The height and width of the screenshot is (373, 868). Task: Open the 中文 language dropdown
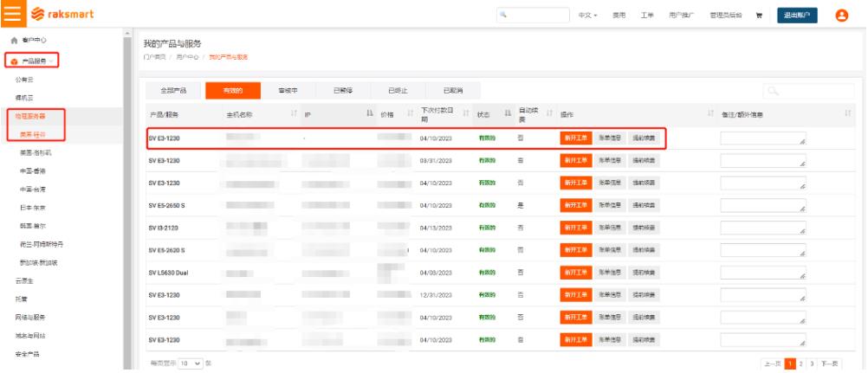[x=588, y=15]
